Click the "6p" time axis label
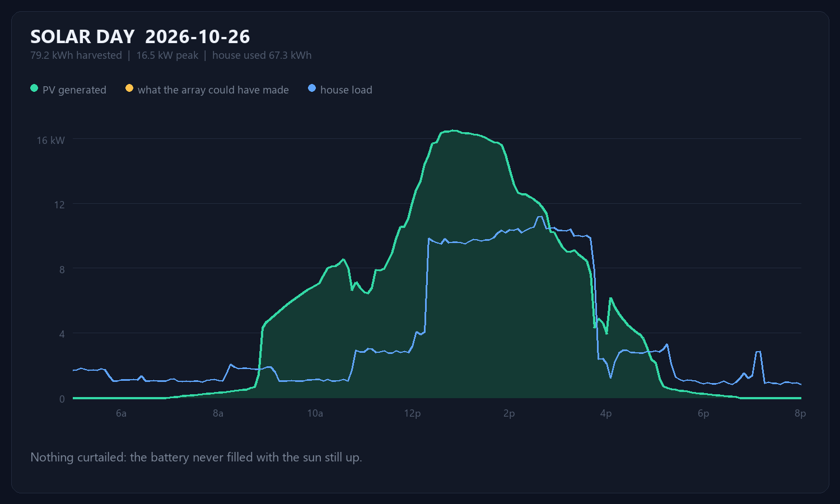The height and width of the screenshot is (504, 840). (x=703, y=413)
